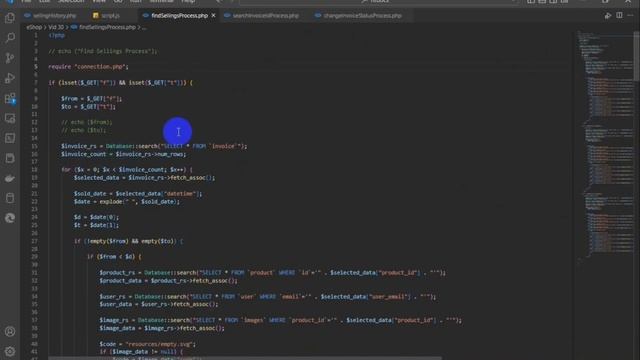Click the $from = $_GET["f"] line
Screen dimensions: 640x360
click(x=91, y=98)
